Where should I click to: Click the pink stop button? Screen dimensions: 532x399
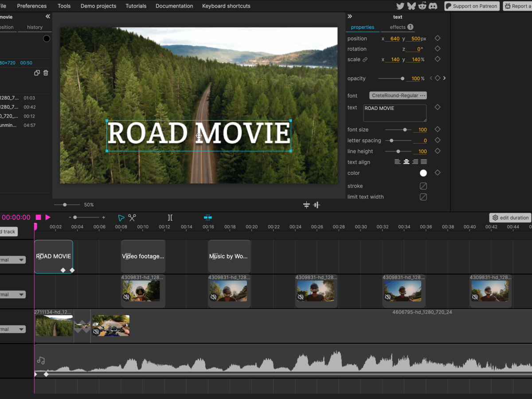tap(39, 217)
